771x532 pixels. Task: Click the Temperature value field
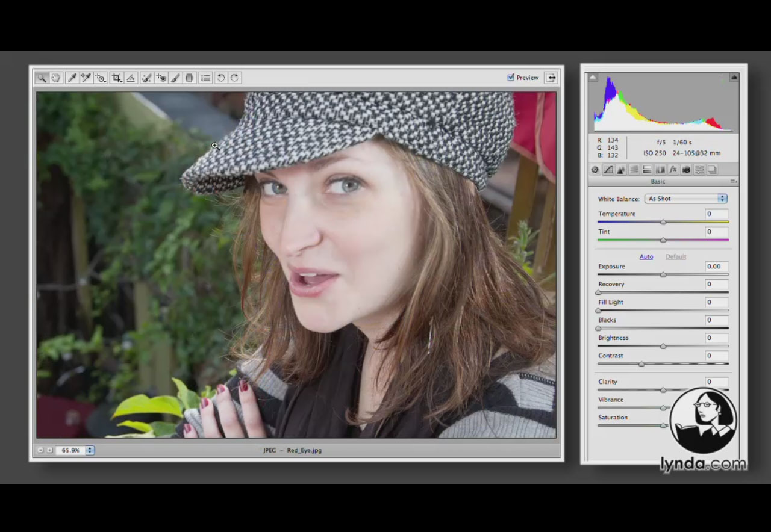coord(716,214)
